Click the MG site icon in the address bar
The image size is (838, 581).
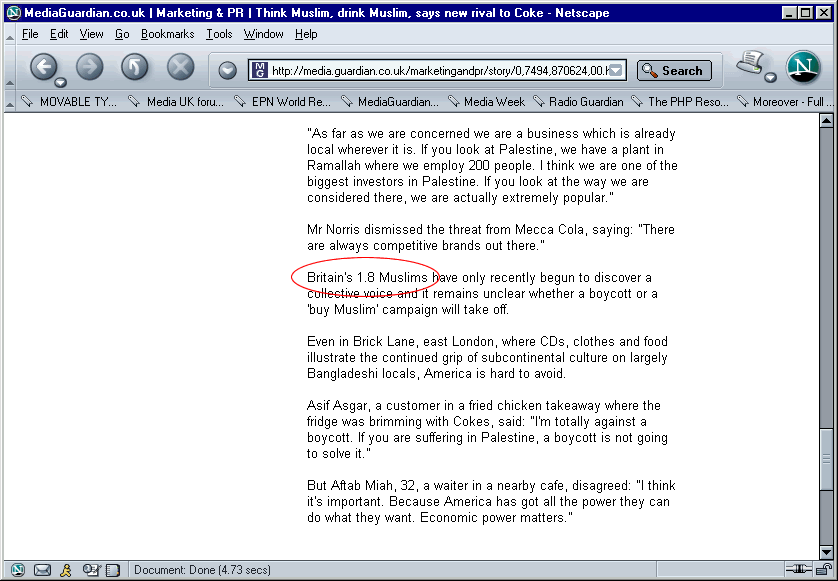click(260, 70)
